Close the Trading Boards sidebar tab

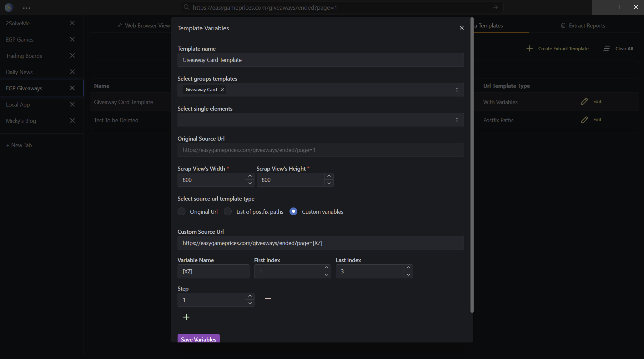pyautogui.click(x=72, y=56)
